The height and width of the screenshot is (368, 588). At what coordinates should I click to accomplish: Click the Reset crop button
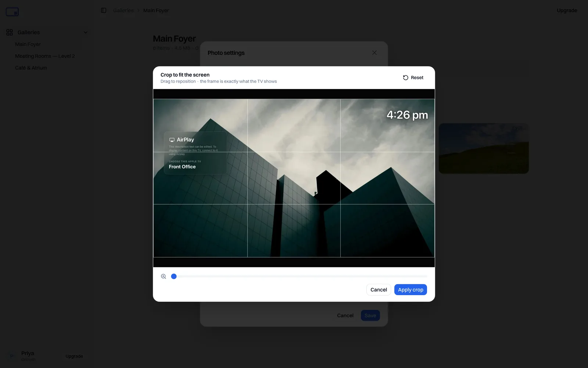[413, 78]
